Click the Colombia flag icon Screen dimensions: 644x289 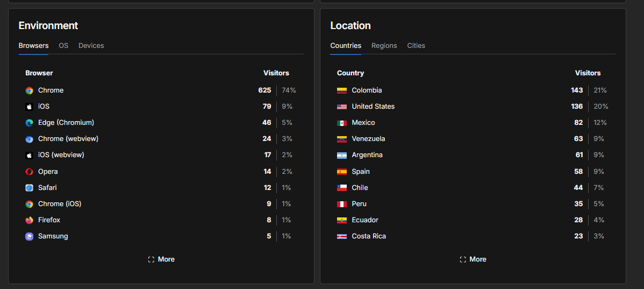coord(342,90)
